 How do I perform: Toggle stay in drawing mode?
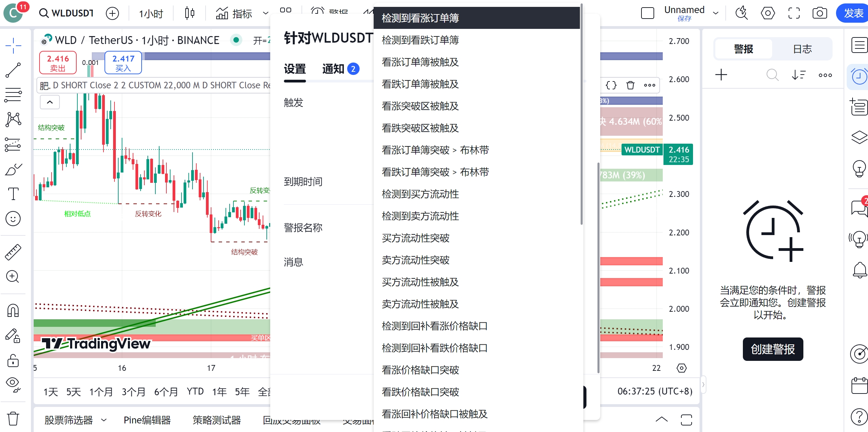[13, 335]
